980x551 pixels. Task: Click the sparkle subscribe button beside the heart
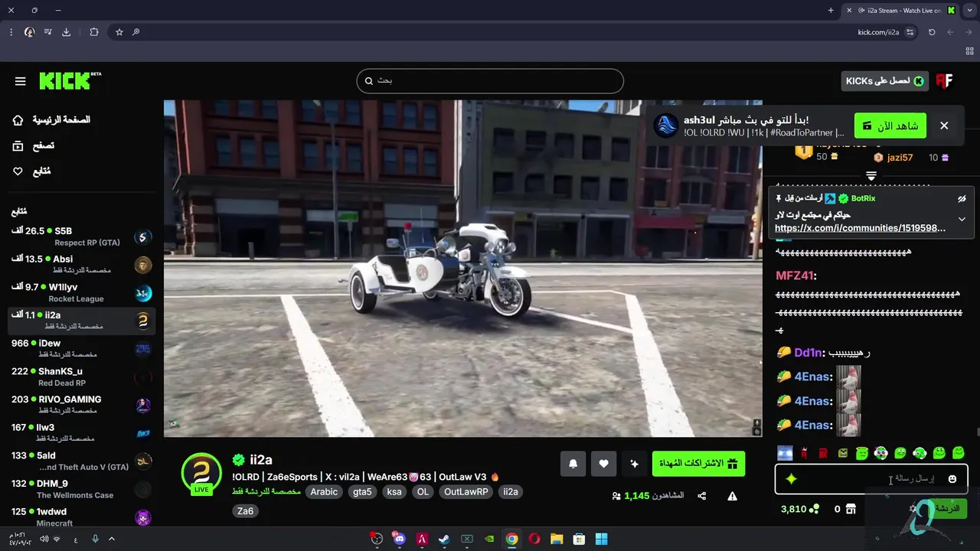tap(634, 464)
